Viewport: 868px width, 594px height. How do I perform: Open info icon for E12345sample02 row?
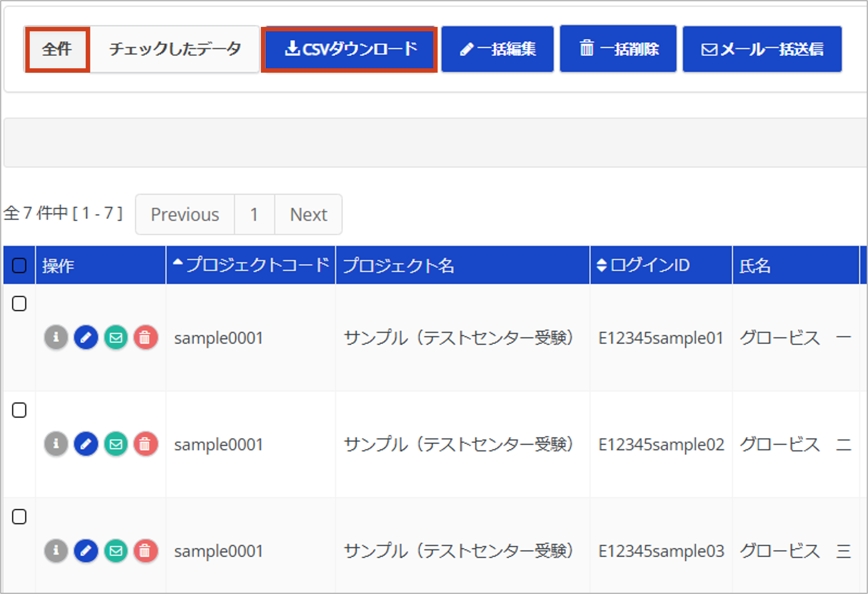click(x=56, y=444)
